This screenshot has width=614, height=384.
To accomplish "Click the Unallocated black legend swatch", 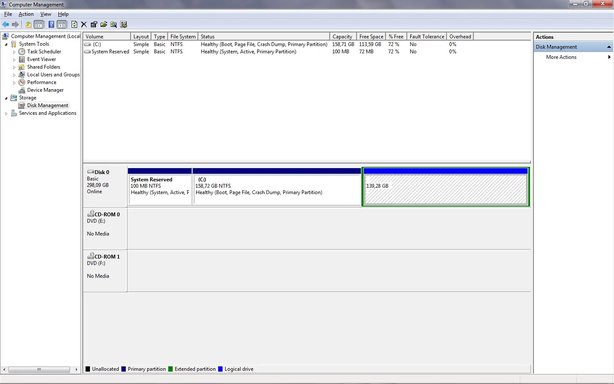I will point(88,369).
